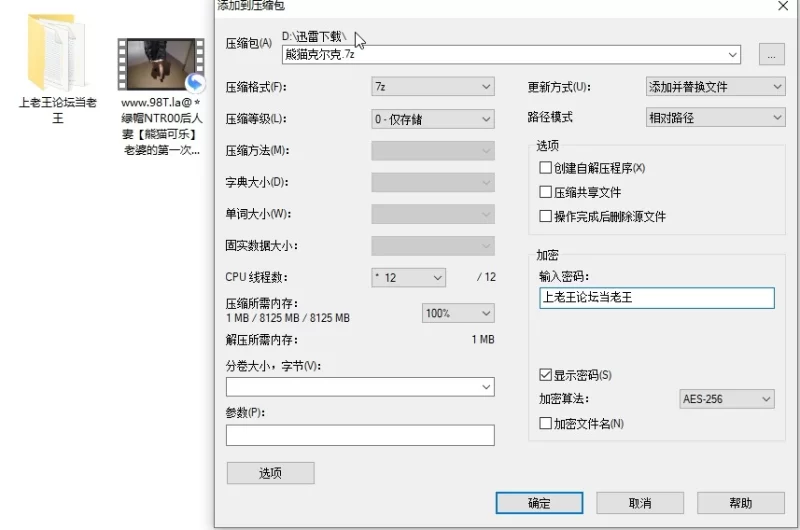This screenshot has height=530, width=800.
Task: Click the browse "..." button beside archive name
Action: pyautogui.click(x=770, y=55)
